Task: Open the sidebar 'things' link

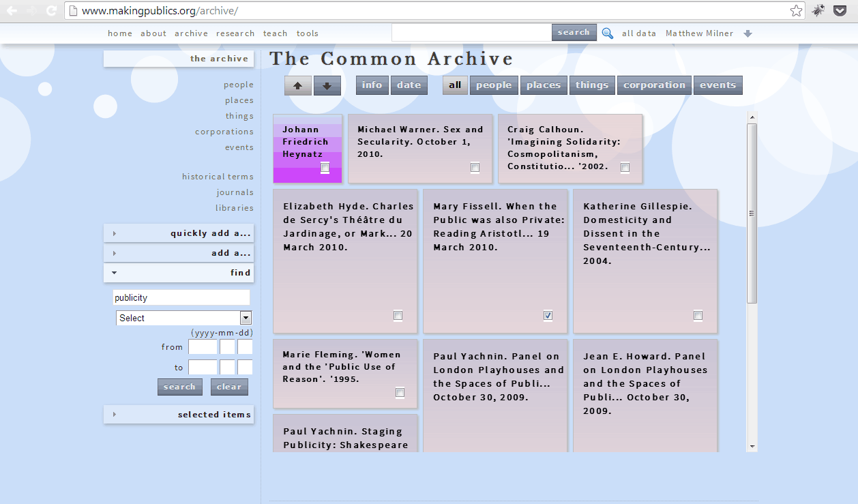Action: coord(240,116)
